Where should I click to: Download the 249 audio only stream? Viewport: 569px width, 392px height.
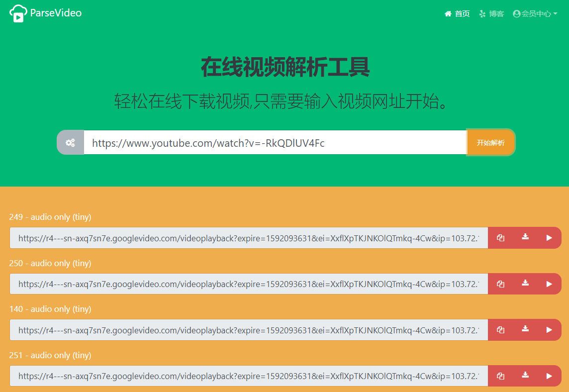tap(525, 238)
